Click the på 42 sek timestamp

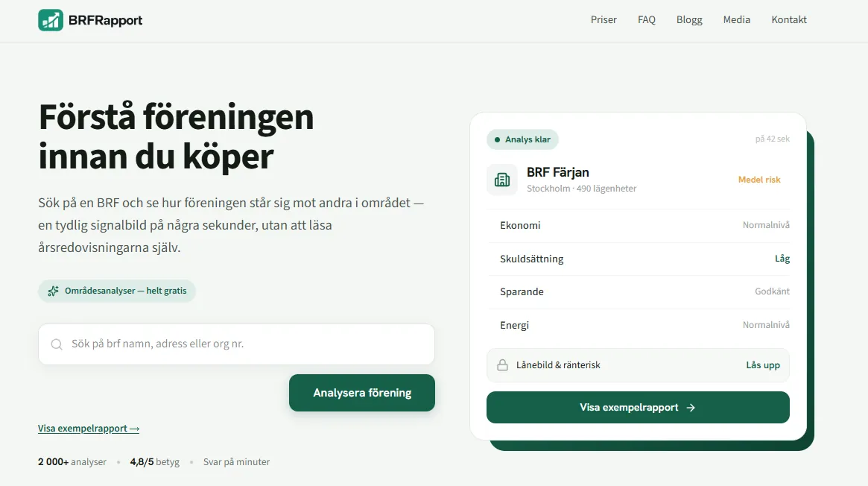(773, 139)
